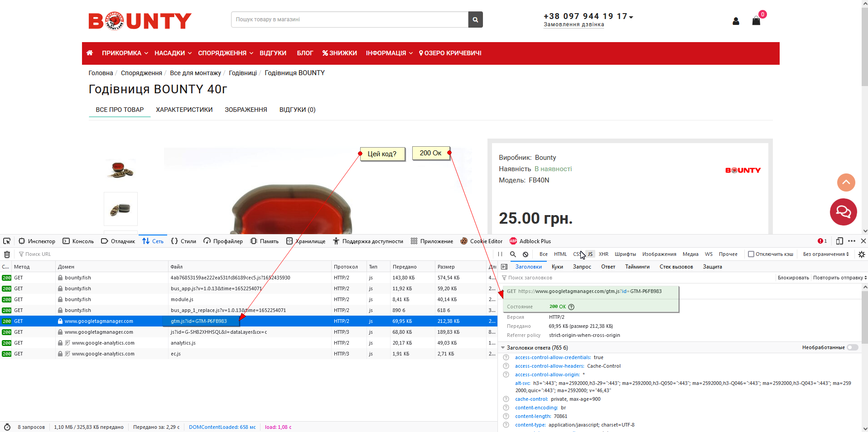Switch to the Консоль devtools tab
This screenshot has height=432, width=868.
(78, 241)
